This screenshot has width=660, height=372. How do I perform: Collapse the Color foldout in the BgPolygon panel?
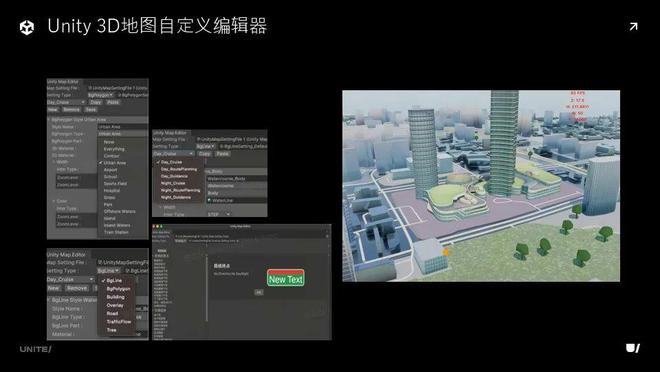click(x=54, y=201)
